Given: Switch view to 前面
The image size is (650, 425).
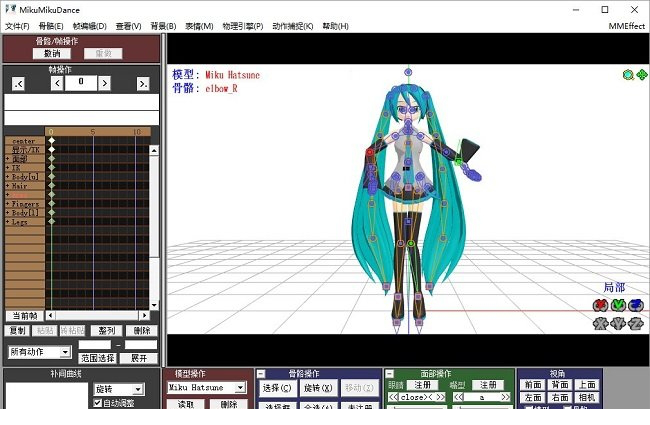Looking at the screenshot, I should click(533, 385).
